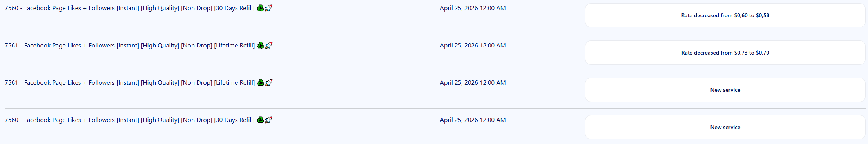The image size is (868, 144).
Task: Open 7561 Lifetime Refill name marked New service
Action: coord(130,83)
